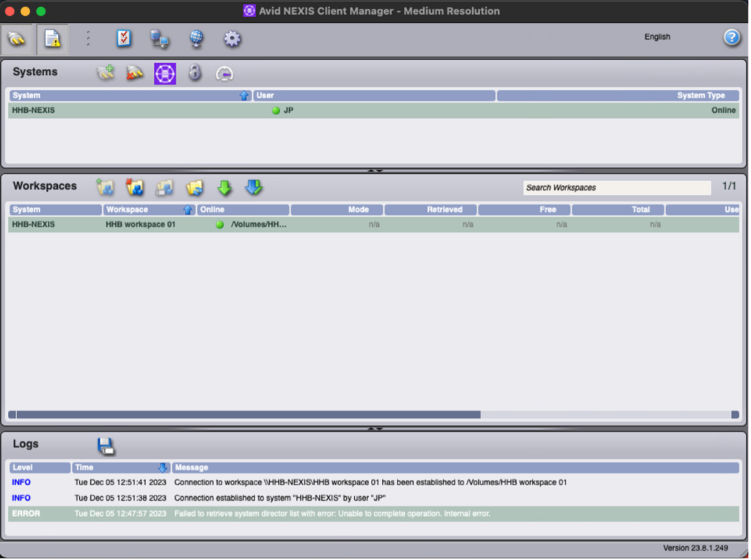Open the remote hosts globe icon
The height and width of the screenshot is (560, 751).
[197, 39]
